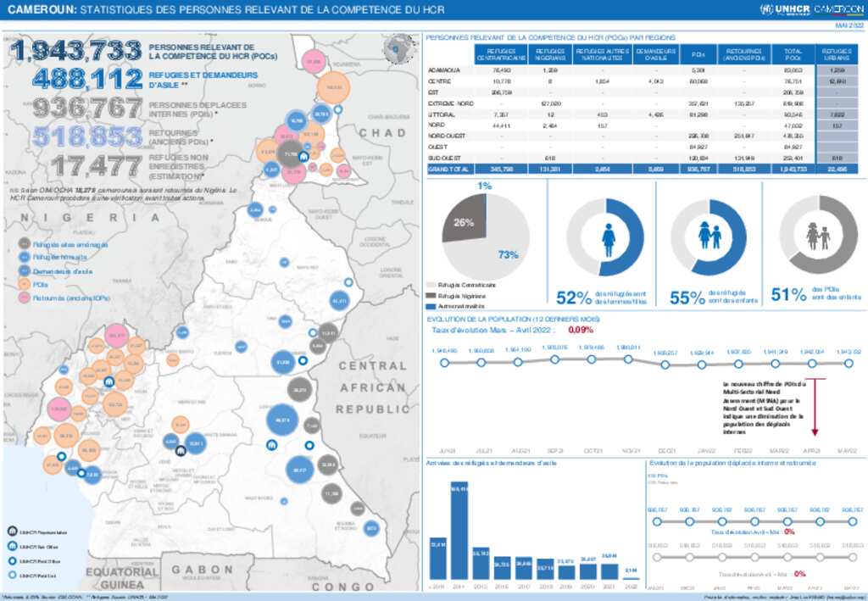Select the blue 'Demandeurs d'asile' legend circle
This screenshot has width=868, height=601.
pyautogui.click(x=25, y=271)
